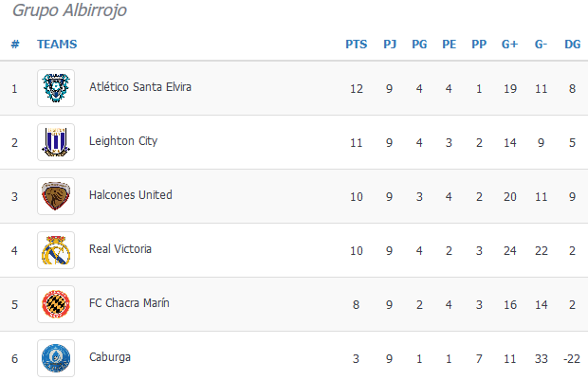Viewport: 588px width, 380px height.
Task: Click the Grupo Albirrojo group title
Action: [70, 10]
